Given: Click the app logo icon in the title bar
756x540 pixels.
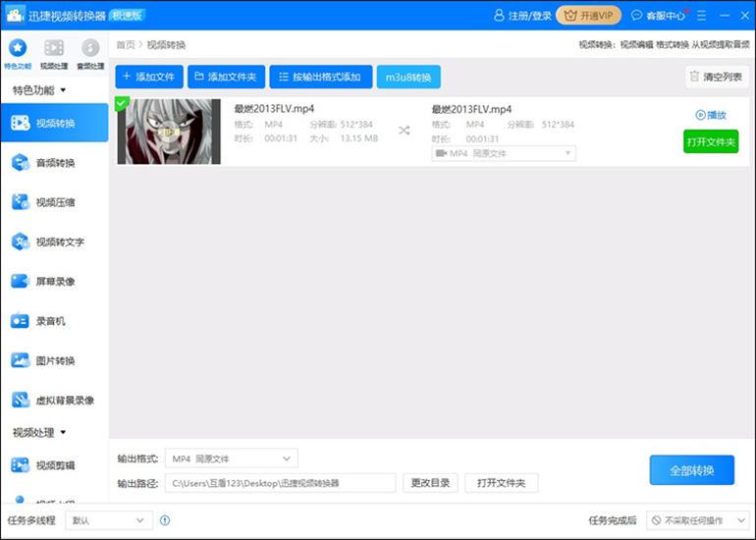Looking at the screenshot, I should [x=16, y=16].
